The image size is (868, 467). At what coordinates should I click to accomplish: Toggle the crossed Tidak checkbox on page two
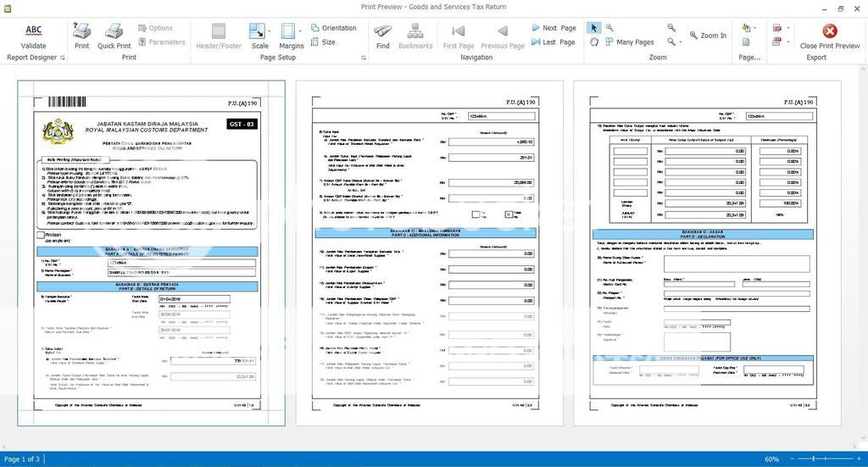[509, 214]
